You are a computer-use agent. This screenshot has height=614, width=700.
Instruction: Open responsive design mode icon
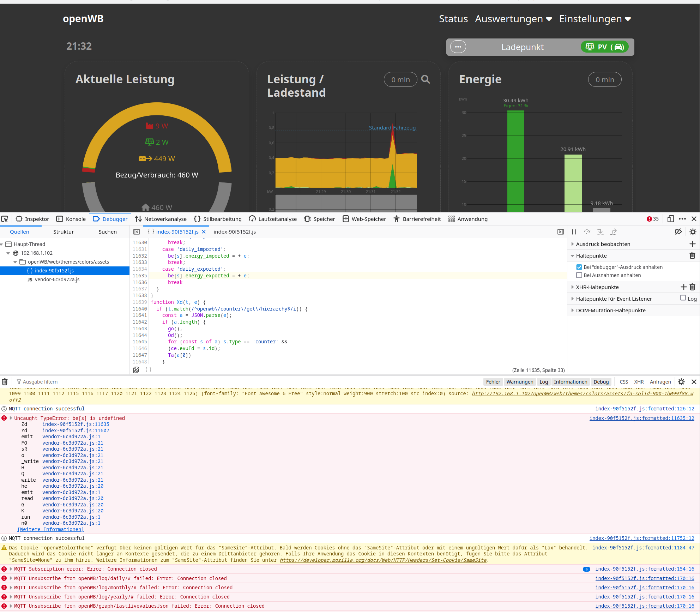pos(670,219)
